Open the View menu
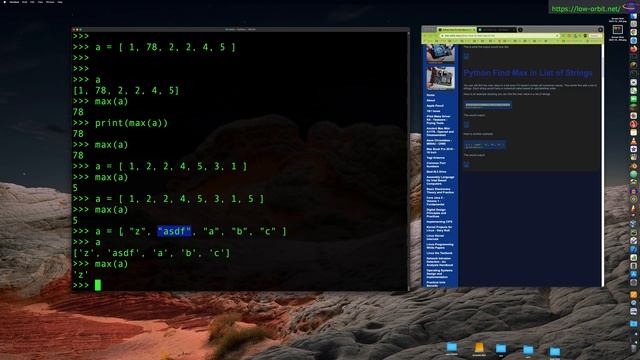This screenshot has height=360, width=640. (x=40, y=2)
